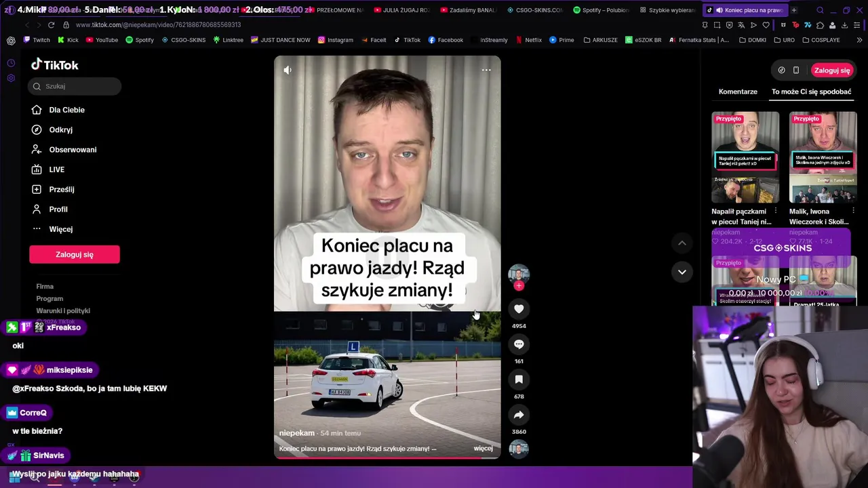Open the browser downloads icon
This screenshot has width=868, height=488.
[x=844, y=25]
